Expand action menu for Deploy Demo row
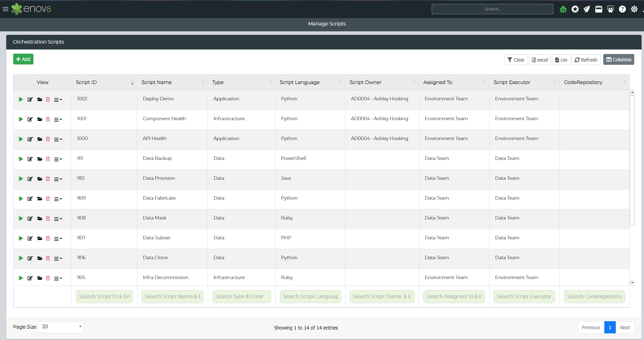 click(x=58, y=100)
